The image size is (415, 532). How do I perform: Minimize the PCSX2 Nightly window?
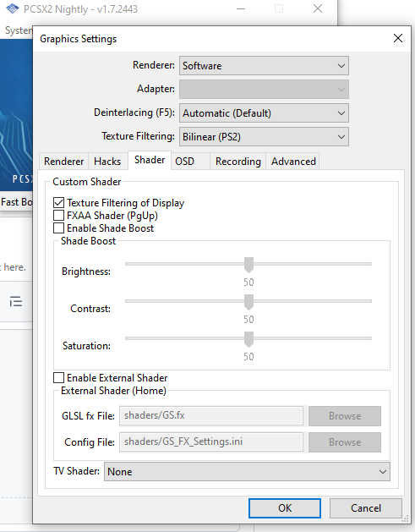(x=241, y=8)
